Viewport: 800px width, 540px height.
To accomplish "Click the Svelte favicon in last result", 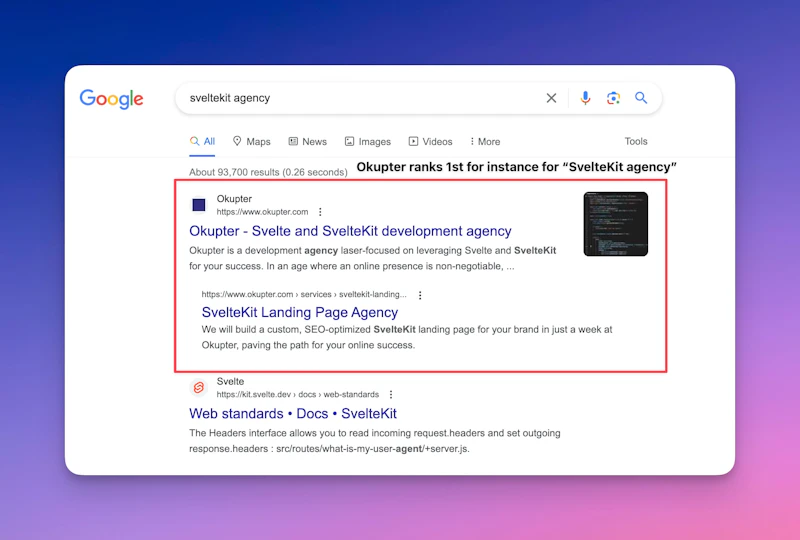I will click(x=199, y=388).
